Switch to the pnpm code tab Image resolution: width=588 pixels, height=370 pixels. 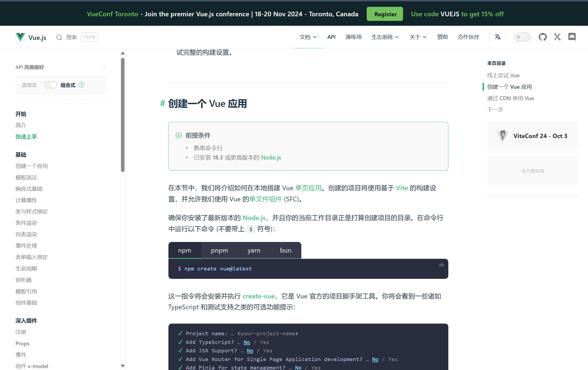(219, 250)
